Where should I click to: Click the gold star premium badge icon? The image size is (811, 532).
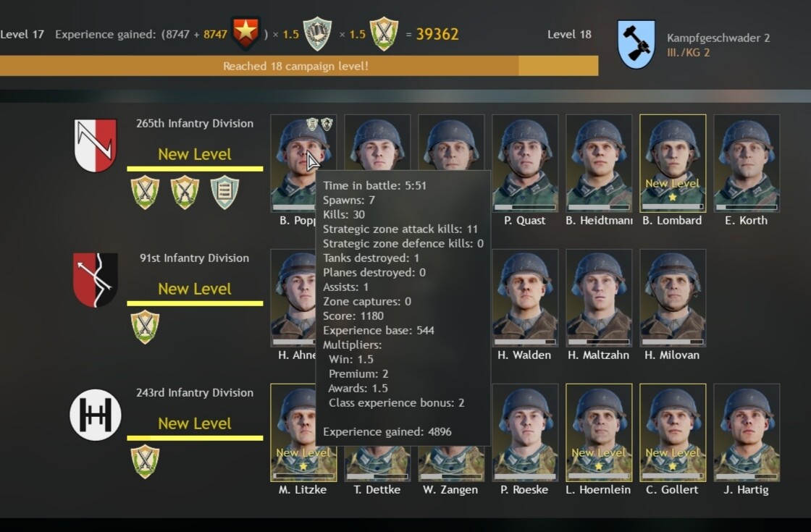(x=245, y=33)
